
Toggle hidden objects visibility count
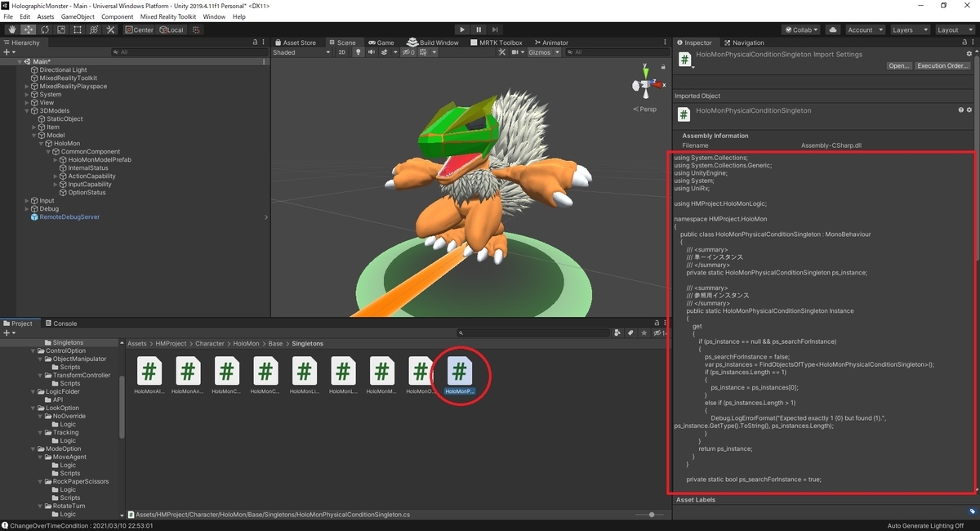[407, 52]
